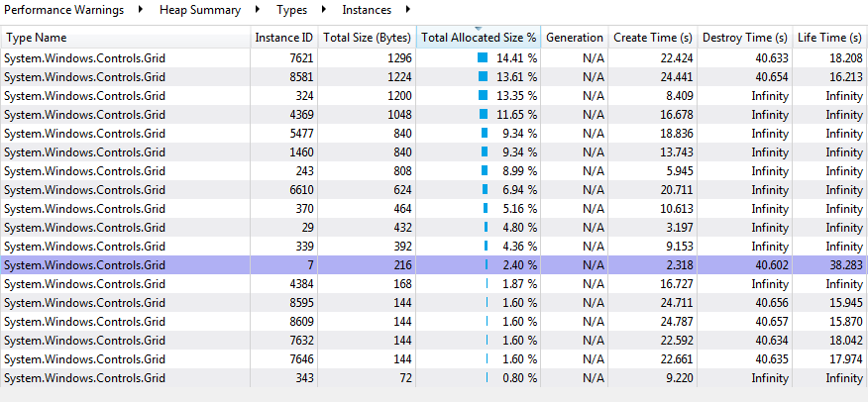Expand arrow after Performance Warnings
Screen dimensions: 868x402
[x=141, y=9]
